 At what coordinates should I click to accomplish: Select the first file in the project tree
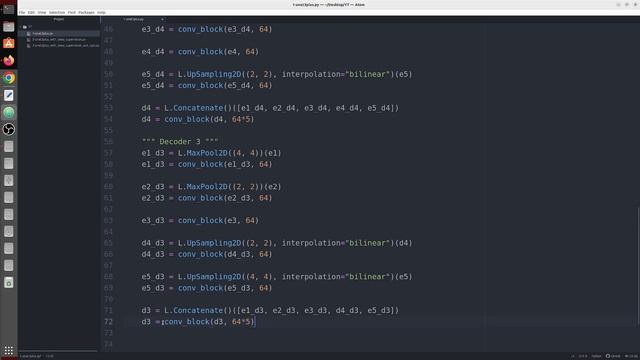(x=42, y=33)
